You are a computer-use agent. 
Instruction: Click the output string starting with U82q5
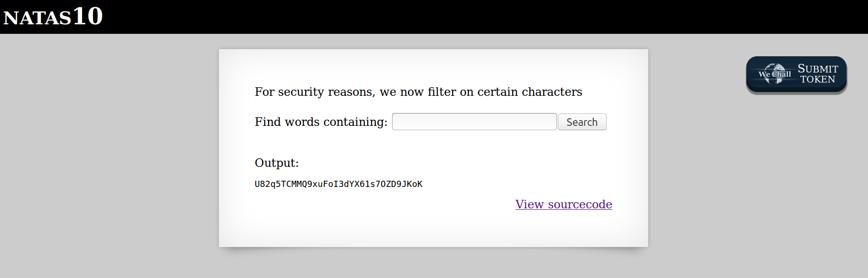point(338,184)
